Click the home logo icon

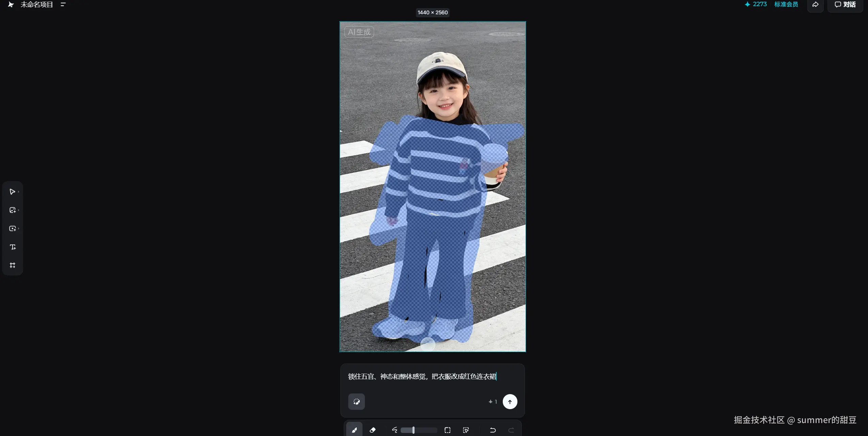click(x=11, y=4)
